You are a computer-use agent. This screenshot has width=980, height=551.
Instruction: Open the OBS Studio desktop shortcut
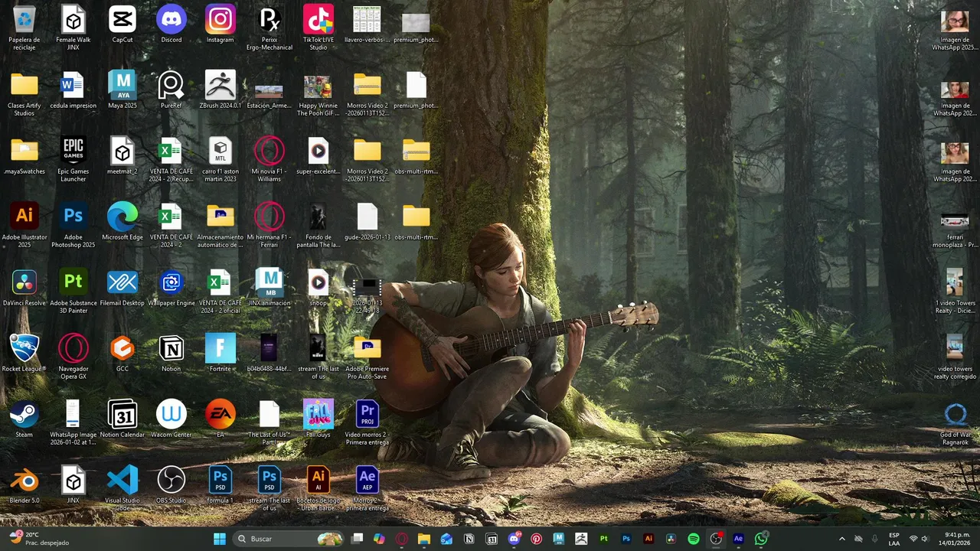tap(171, 485)
